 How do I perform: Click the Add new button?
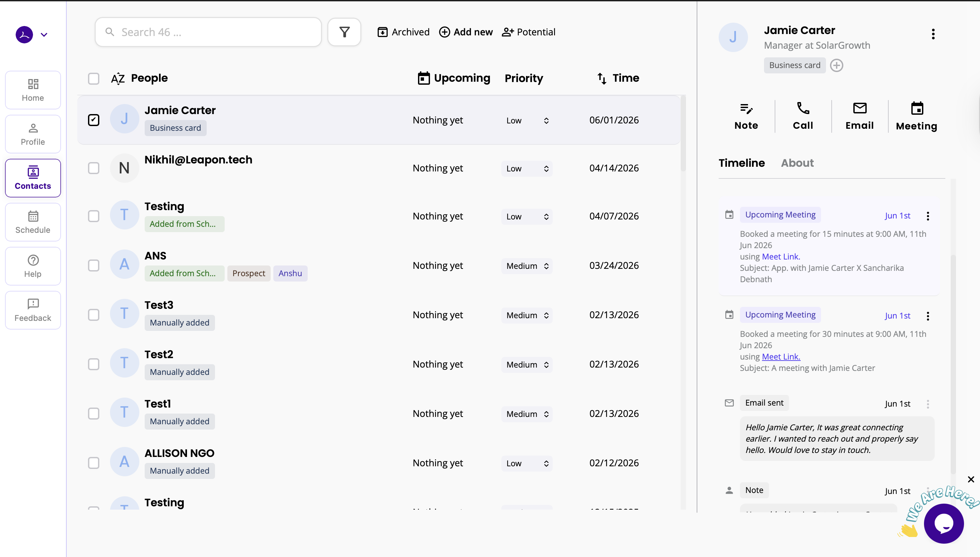tap(466, 32)
